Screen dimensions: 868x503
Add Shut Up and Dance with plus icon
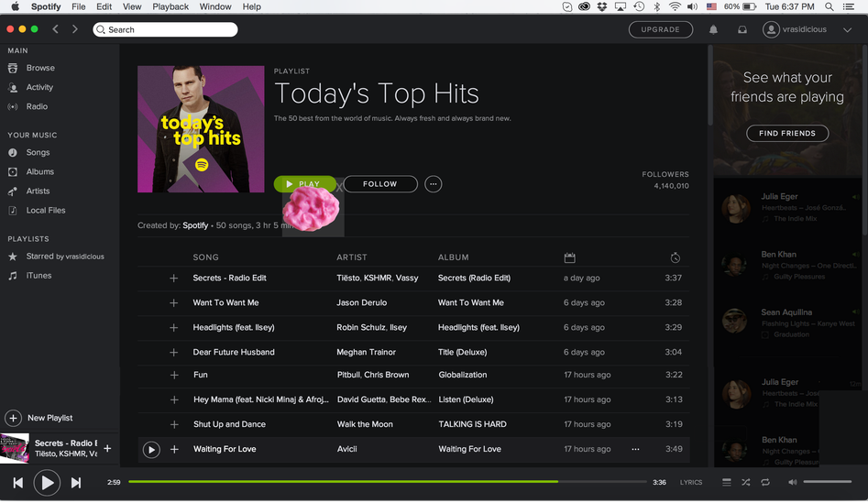174,424
